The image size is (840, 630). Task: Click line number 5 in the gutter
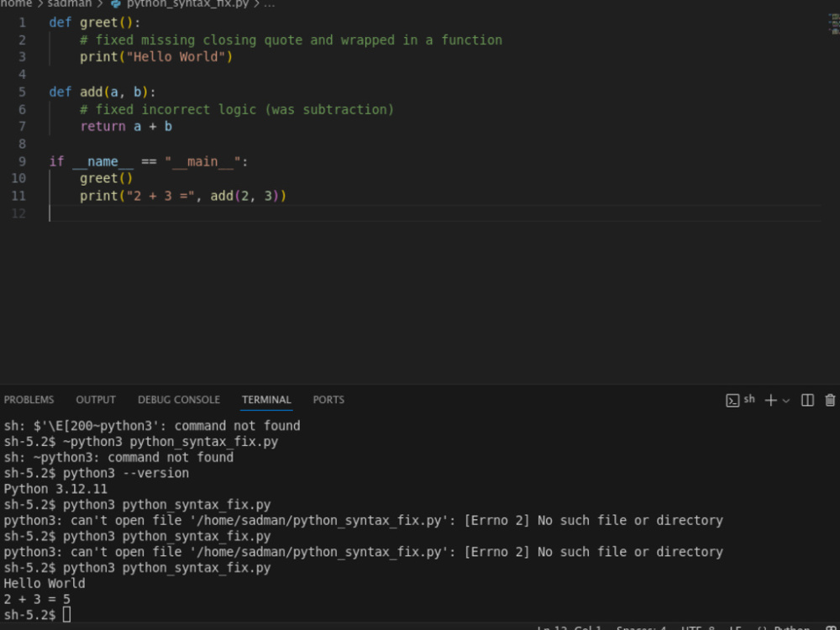[x=22, y=92]
